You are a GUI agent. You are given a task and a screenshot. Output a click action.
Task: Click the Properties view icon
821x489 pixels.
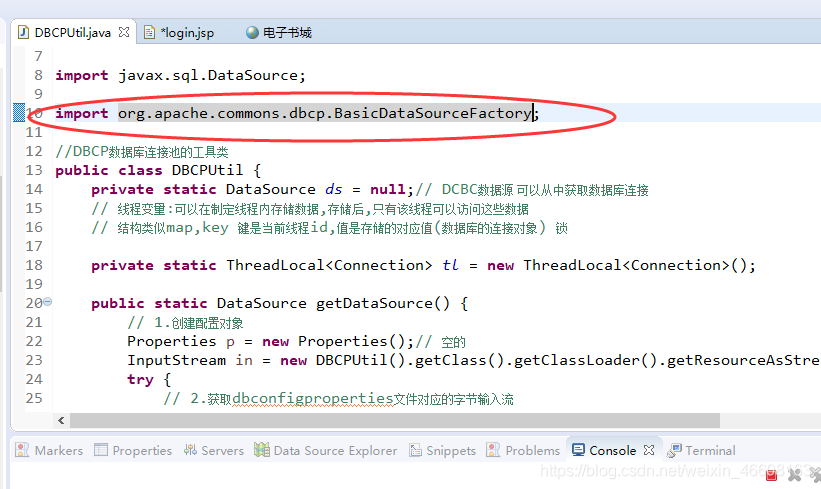pyautogui.click(x=101, y=450)
